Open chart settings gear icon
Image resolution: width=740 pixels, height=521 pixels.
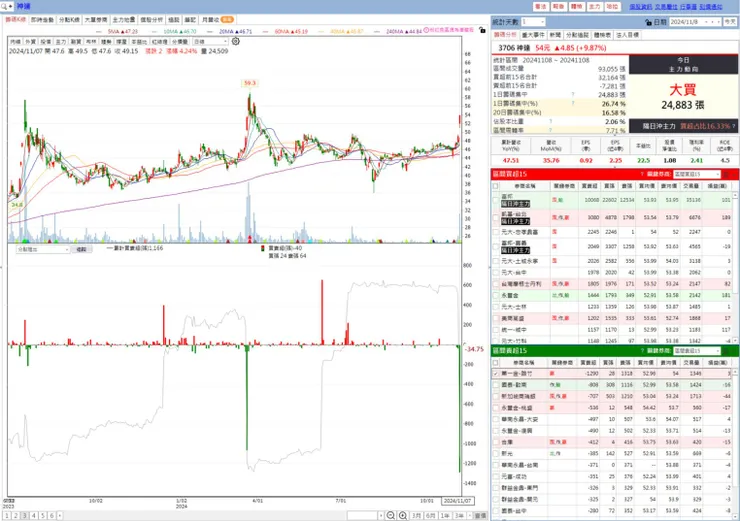[x=235, y=42]
